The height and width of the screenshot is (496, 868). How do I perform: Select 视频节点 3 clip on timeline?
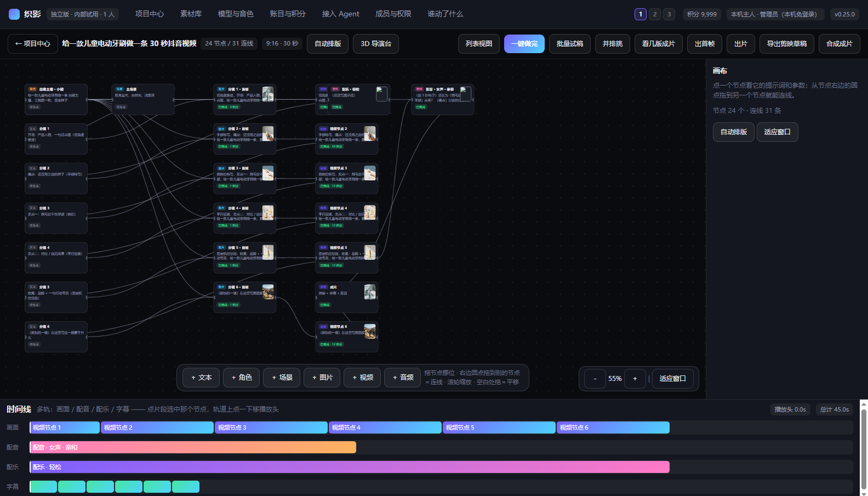click(x=271, y=427)
